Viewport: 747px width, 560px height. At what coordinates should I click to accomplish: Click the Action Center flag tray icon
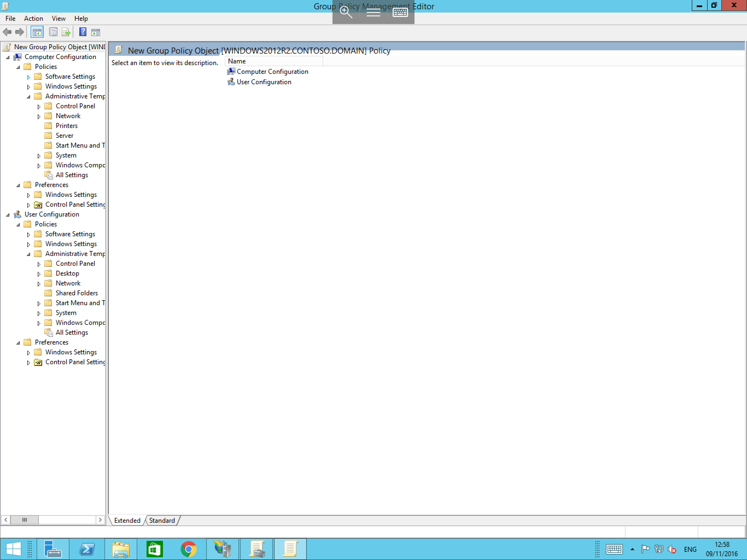point(645,550)
